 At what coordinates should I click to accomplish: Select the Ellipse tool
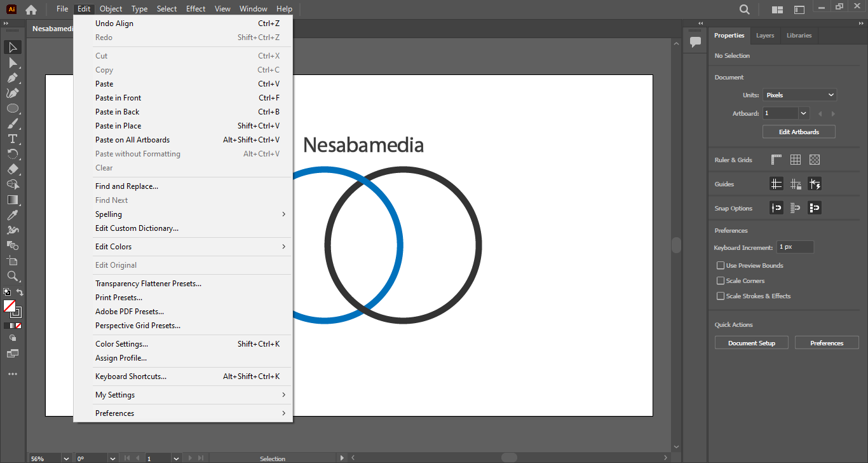12,108
